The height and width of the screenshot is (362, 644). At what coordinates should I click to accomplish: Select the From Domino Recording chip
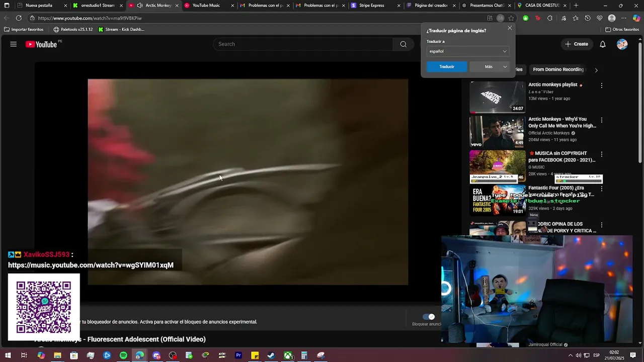[x=558, y=70]
